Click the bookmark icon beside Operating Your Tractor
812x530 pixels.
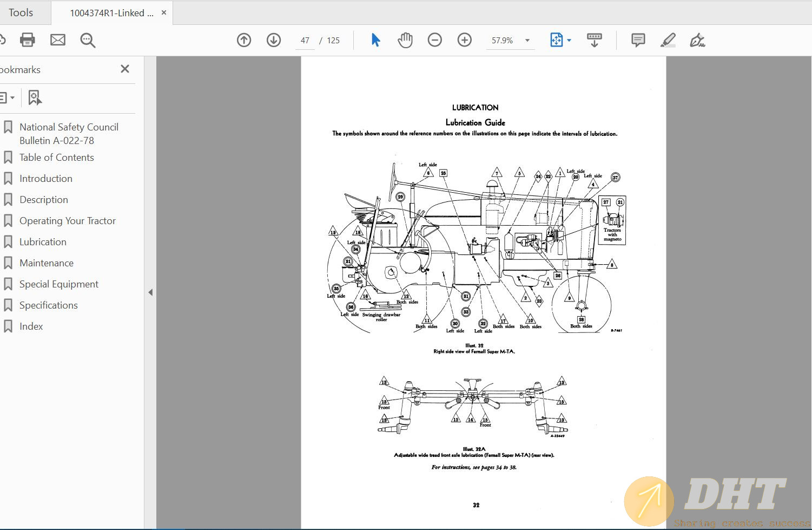click(x=8, y=220)
